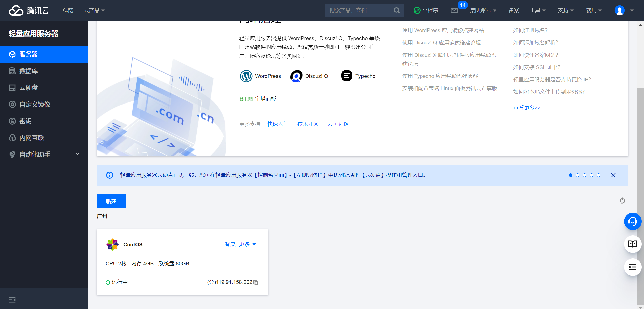Click 查看更多>> link
The width and height of the screenshot is (644, 309).
coord(527,108)
